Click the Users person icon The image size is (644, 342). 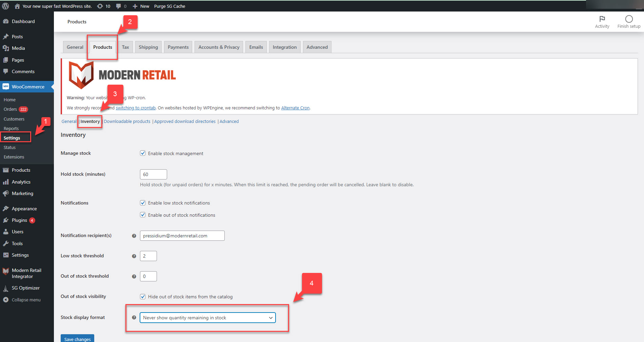(x=6, y=232)
